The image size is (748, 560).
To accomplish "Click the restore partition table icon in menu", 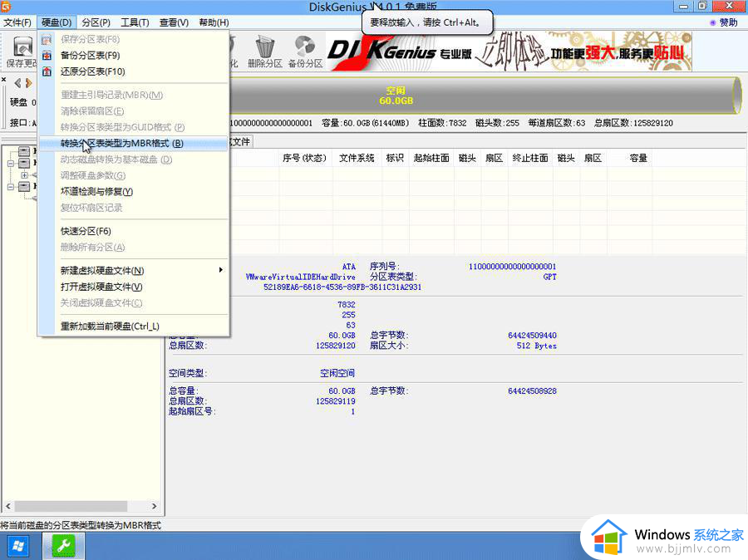I will pos(47,71).
